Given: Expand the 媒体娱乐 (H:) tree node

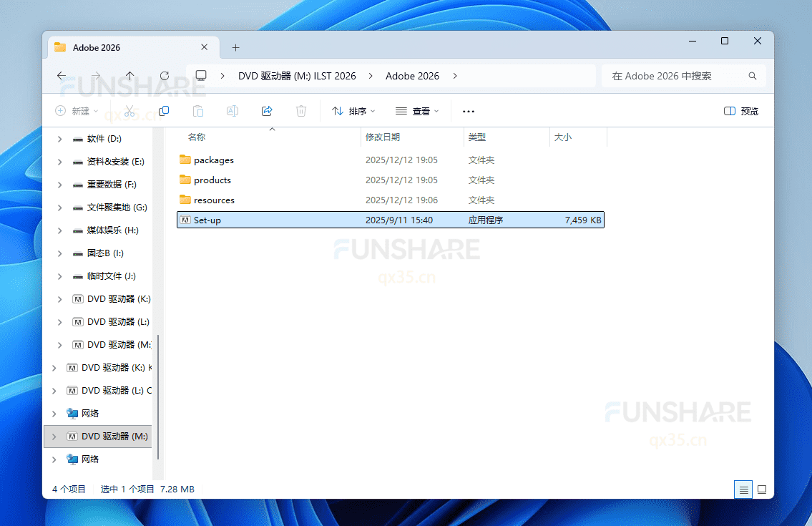Looking at the screenshot, I should (59, 230).
